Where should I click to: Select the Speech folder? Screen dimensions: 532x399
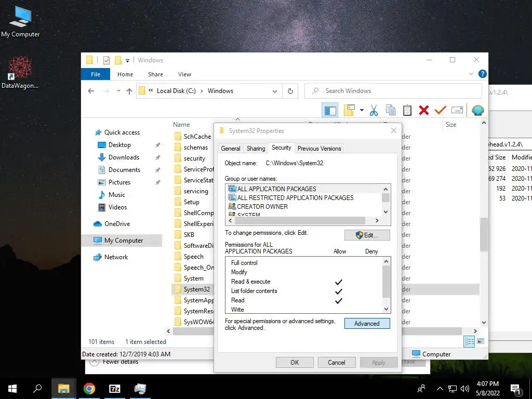click(x=193, y=257)
